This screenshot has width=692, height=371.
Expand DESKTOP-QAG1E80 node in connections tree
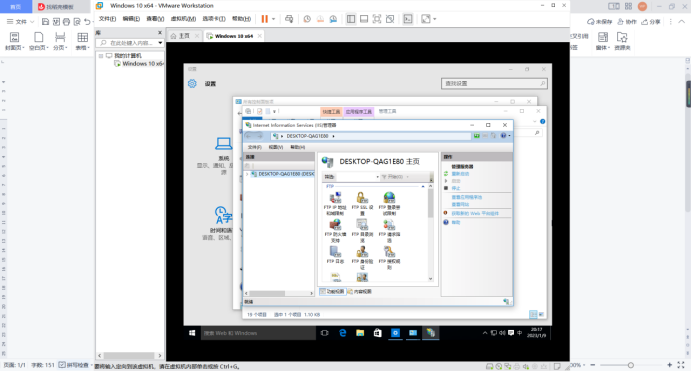click(247, 174)
